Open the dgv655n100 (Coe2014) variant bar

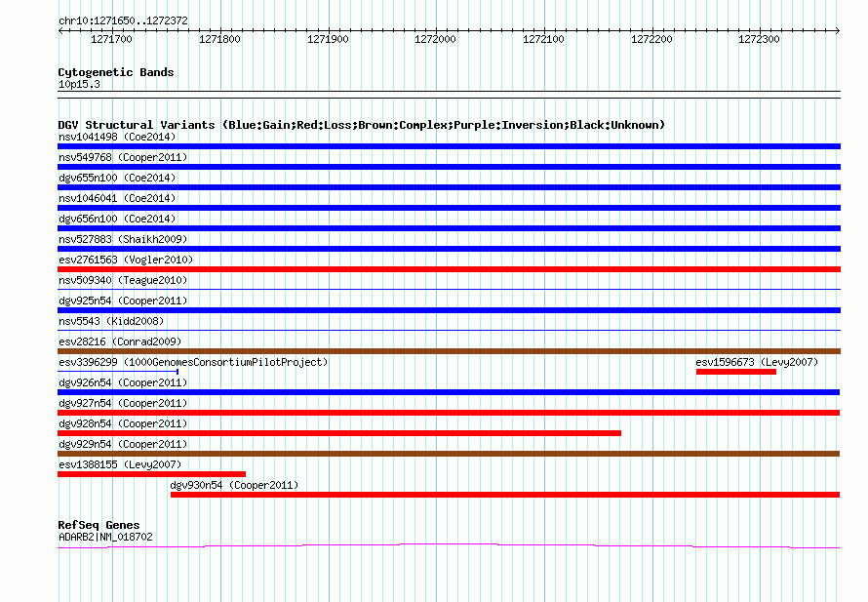[x=449, y=187]
